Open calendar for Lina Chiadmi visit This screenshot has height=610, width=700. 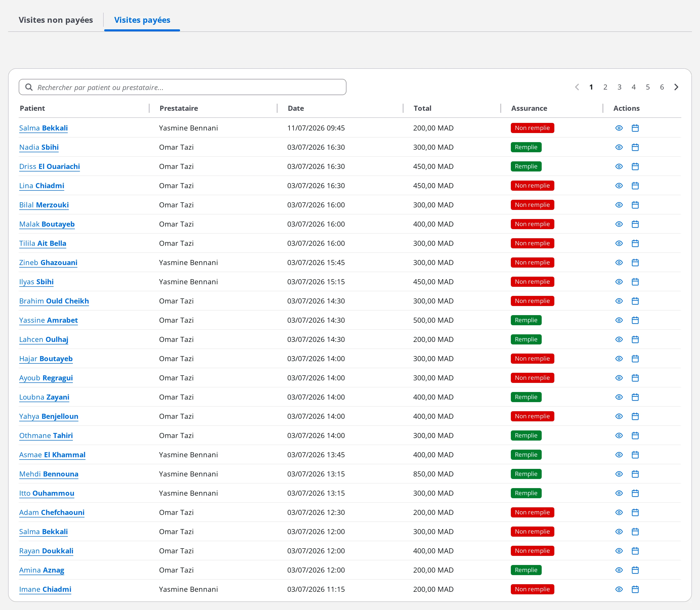tap(635, 186)
